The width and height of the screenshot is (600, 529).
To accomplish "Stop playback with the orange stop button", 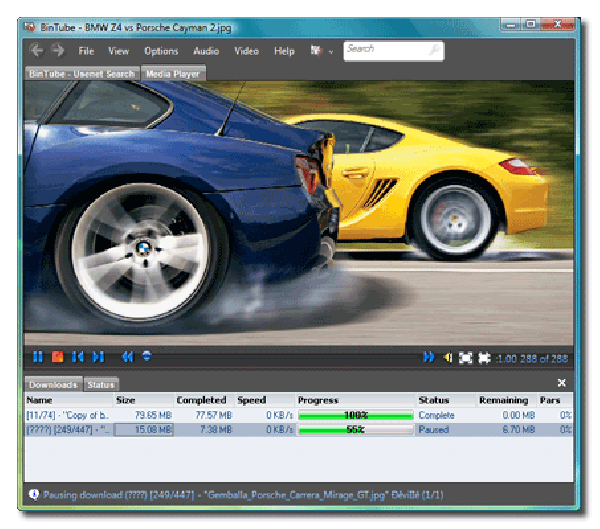I will (x=58, y=356).
